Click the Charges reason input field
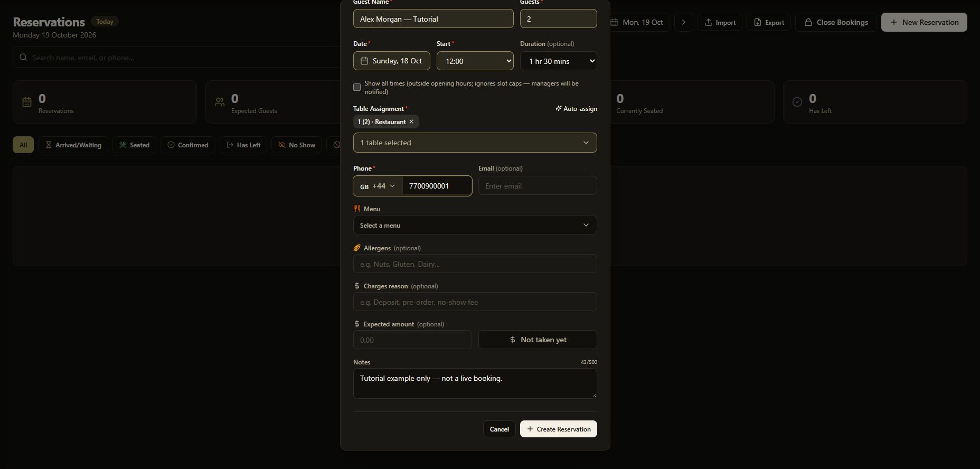 click(475, 302)
